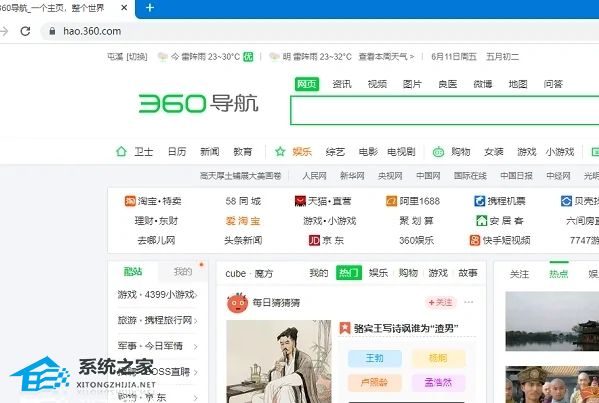
Task: Expand 旅游·携程旅行网 sidebar arrow
Action: pos(196,320)
